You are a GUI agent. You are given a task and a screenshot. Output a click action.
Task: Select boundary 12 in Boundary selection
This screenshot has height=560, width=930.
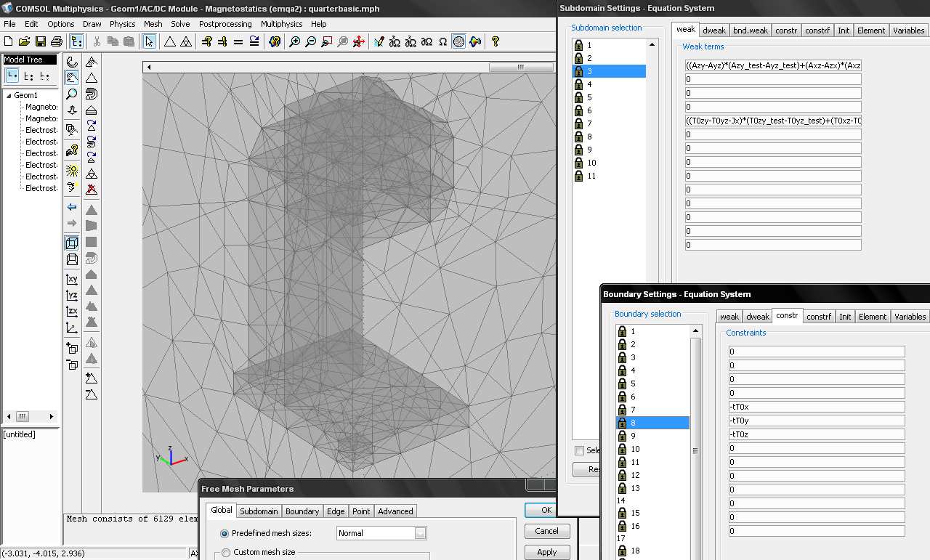coord(652,475)
